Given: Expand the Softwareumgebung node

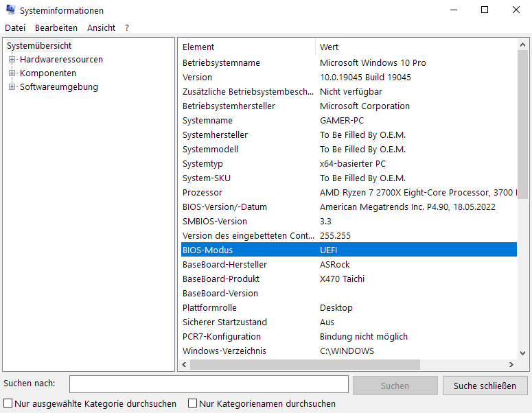Looking at the screenshot, I should coord(12,87).
